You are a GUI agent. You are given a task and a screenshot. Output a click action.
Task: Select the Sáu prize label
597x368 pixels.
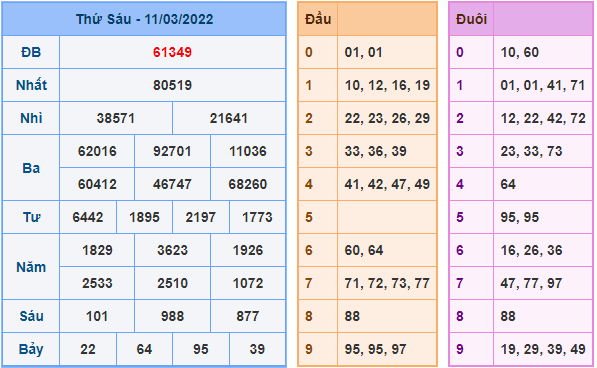click(31, 316)
